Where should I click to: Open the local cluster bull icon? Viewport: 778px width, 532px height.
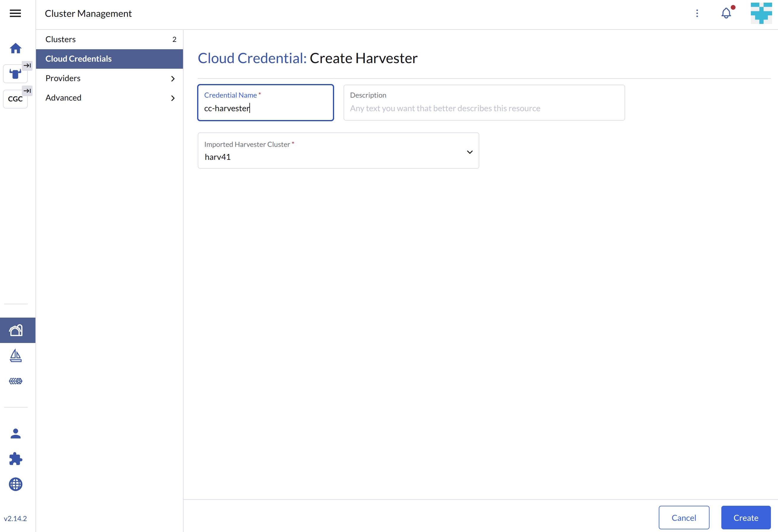(x=15, y=74)
